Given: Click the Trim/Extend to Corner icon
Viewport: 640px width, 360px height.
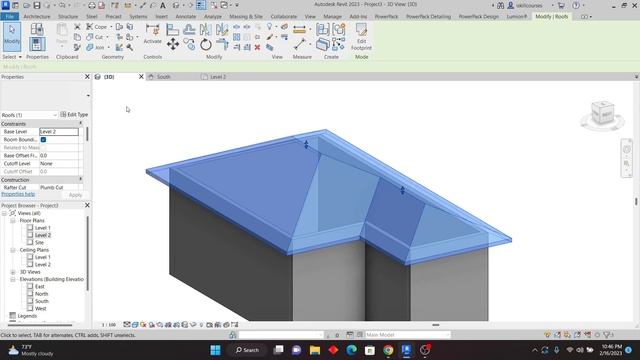Looking at the screenshot, I should [x=222, y=44].
